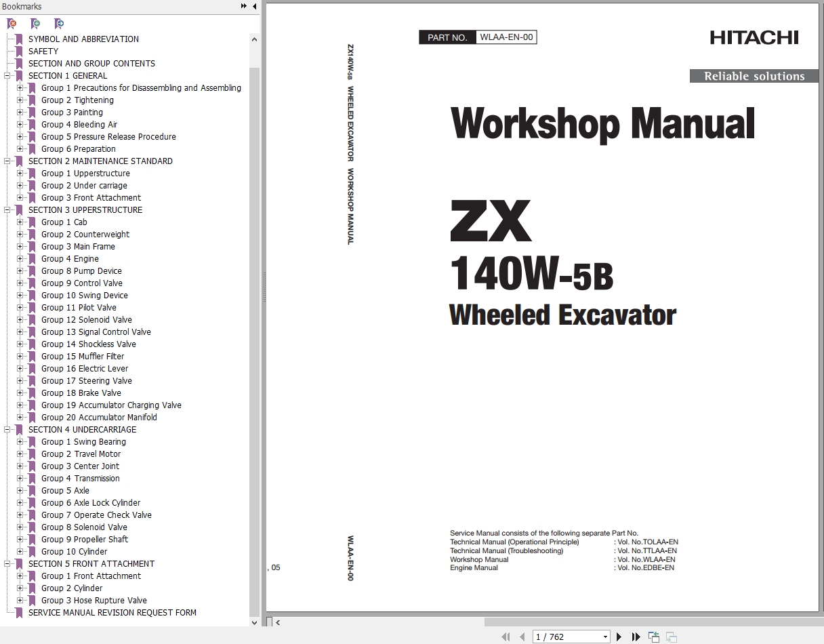
Task: Click the previous page arrow
Action: click(x=522, y=637)
